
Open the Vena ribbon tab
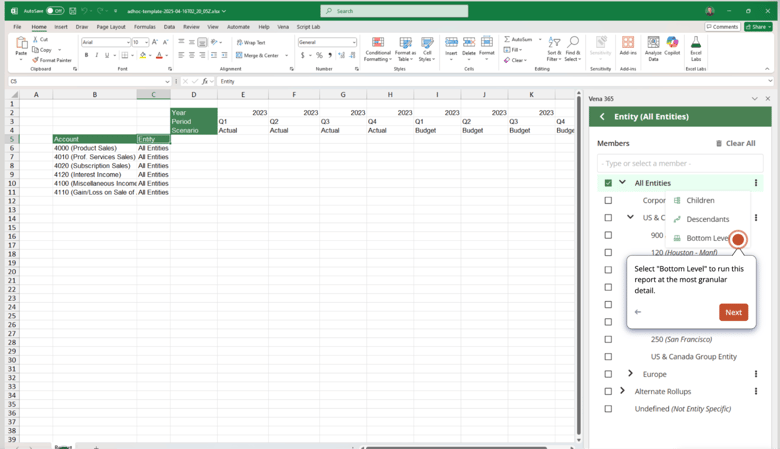283,27
